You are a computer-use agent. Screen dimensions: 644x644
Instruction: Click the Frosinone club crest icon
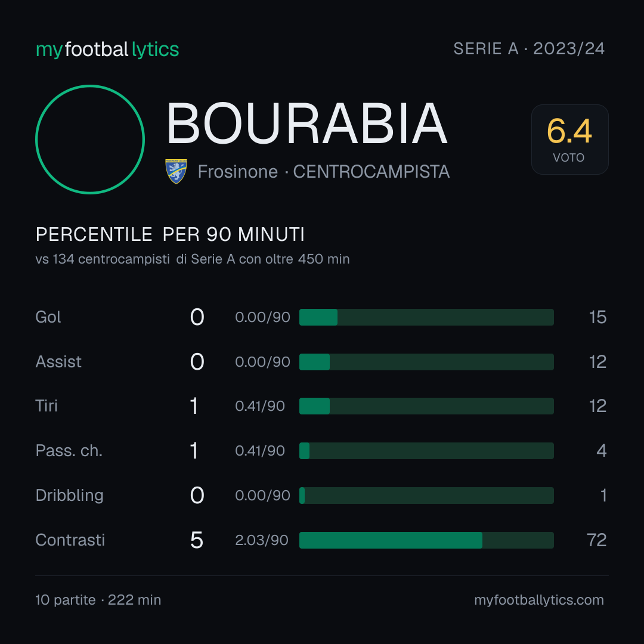176,171
